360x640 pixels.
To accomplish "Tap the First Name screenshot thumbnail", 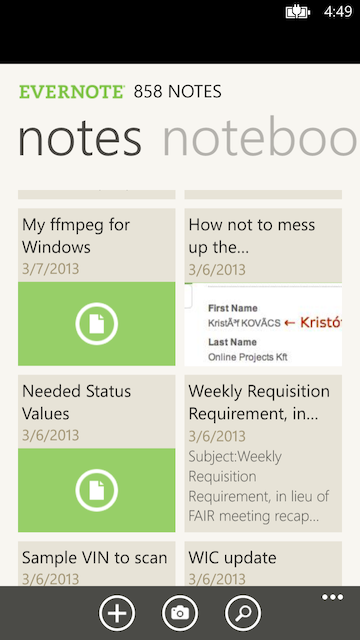I will click(x=263, y=324).
